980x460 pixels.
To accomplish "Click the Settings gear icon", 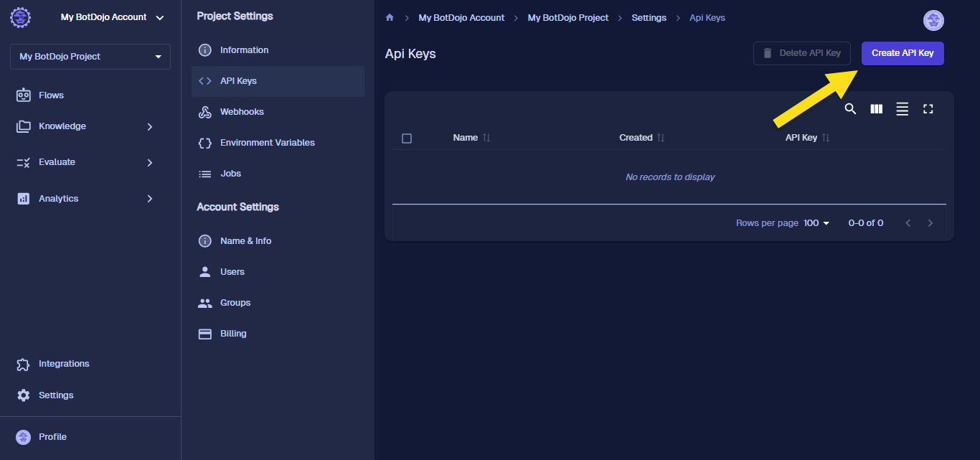I will click(x=24, y=395).
